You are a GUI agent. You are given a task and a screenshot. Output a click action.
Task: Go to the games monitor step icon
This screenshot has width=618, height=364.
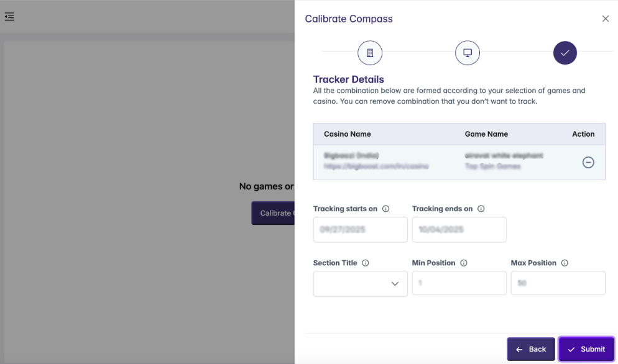[x=468, y=53]
